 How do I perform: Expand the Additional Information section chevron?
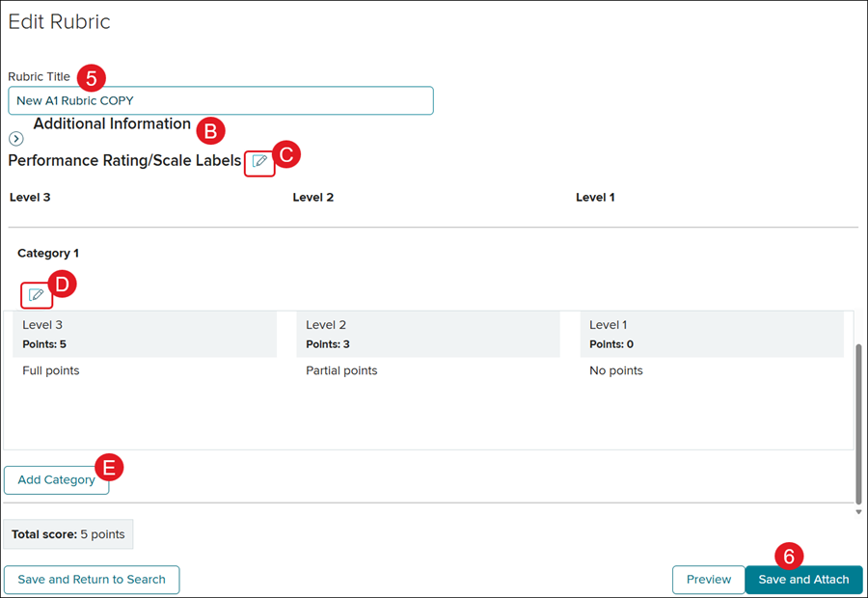tap(15, 139)
